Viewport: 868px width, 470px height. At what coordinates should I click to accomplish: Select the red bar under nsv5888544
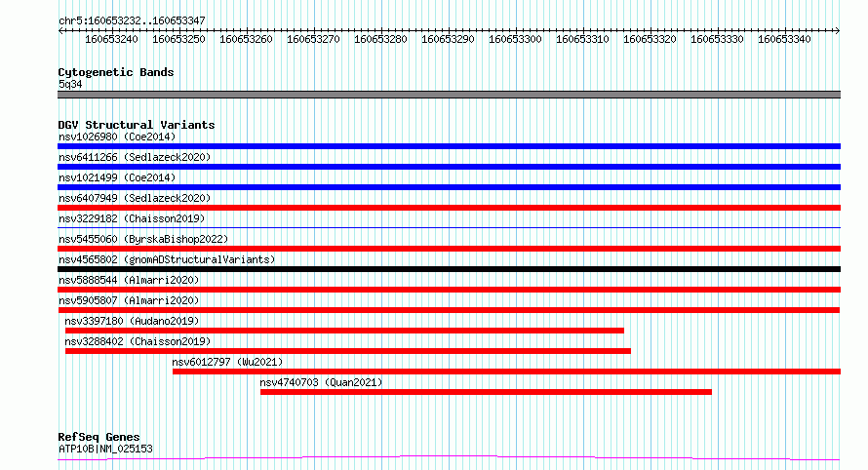449,290
